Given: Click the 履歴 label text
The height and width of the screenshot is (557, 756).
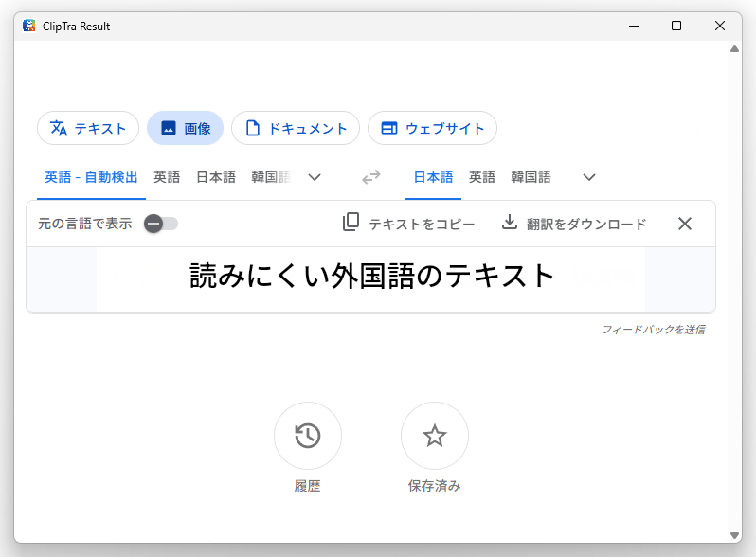Looking at the screenshot, I should [x=308, y=486].
